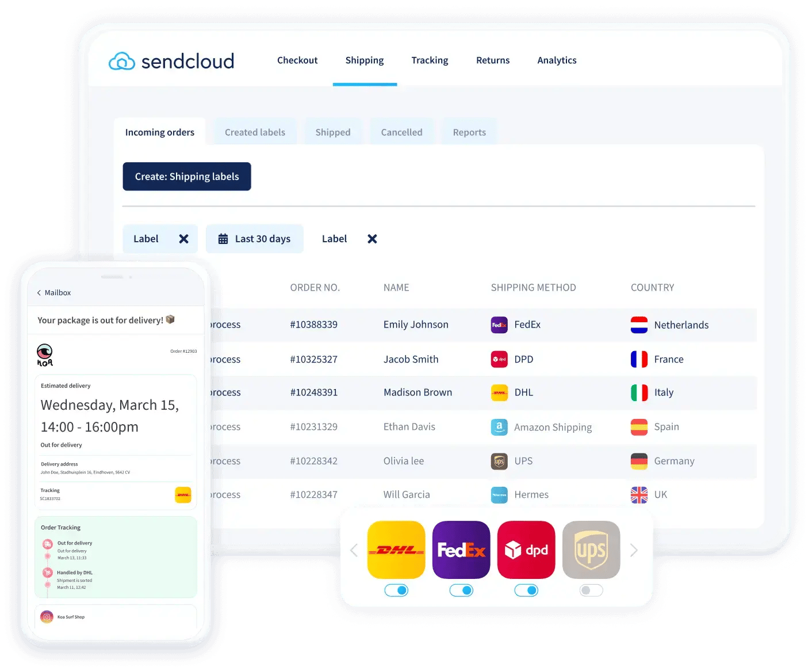Viewport: 812px width, 671px height.
Task: Show next carriers with right chevron
Action: click(x=634, y=551)
